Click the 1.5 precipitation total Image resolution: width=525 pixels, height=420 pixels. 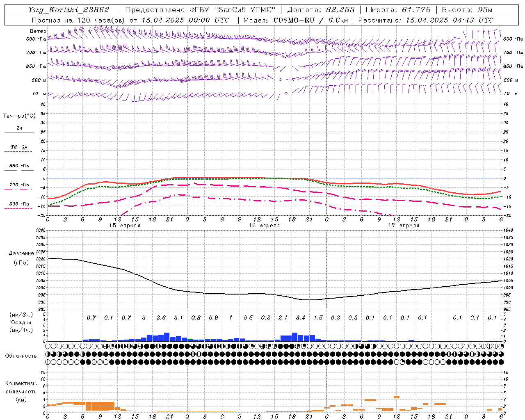[318, 318]
